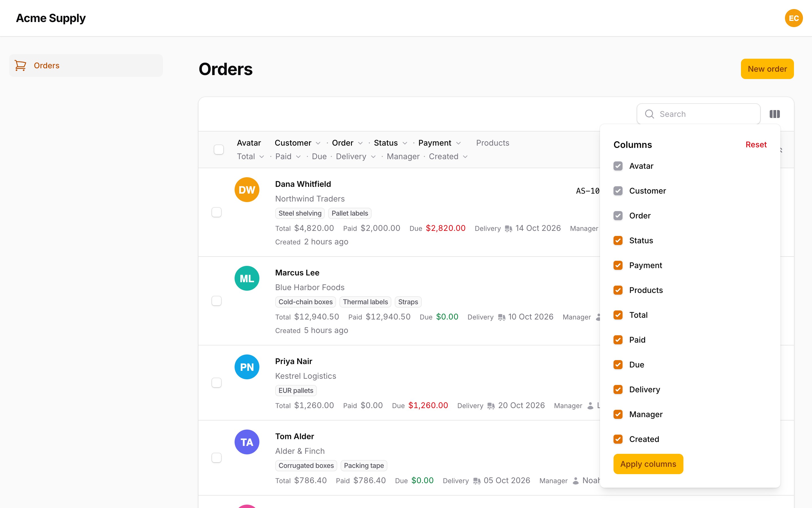Click delivery truck icon for 20 Oct 2026
Image resolution: width=812 pixels, height=508 pixels.
pyautogui.click(x=491, y=406)
